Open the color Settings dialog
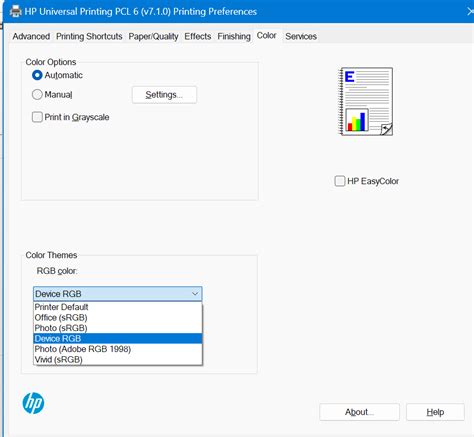The image size is (474, 437). [x=164, y=95]
